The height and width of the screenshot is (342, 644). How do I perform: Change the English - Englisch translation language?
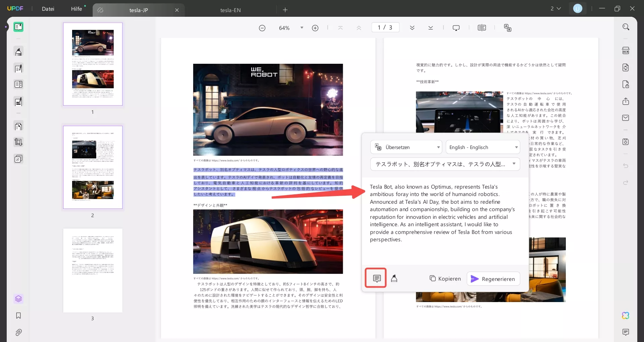click(483, 147)
